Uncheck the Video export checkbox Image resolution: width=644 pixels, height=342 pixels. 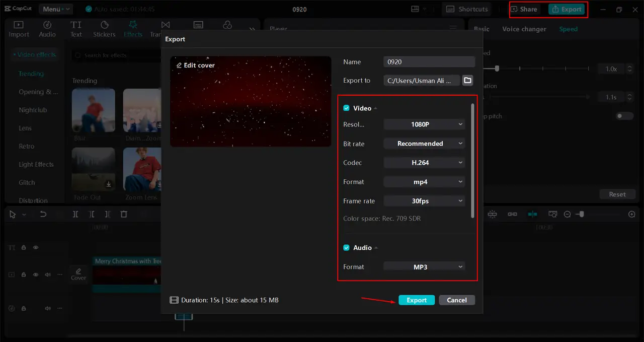(346, 108)
